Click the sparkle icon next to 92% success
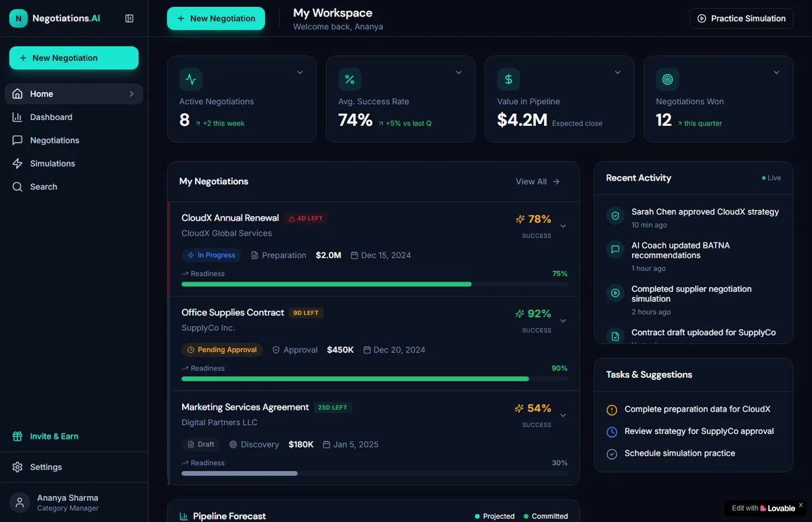 520,313
